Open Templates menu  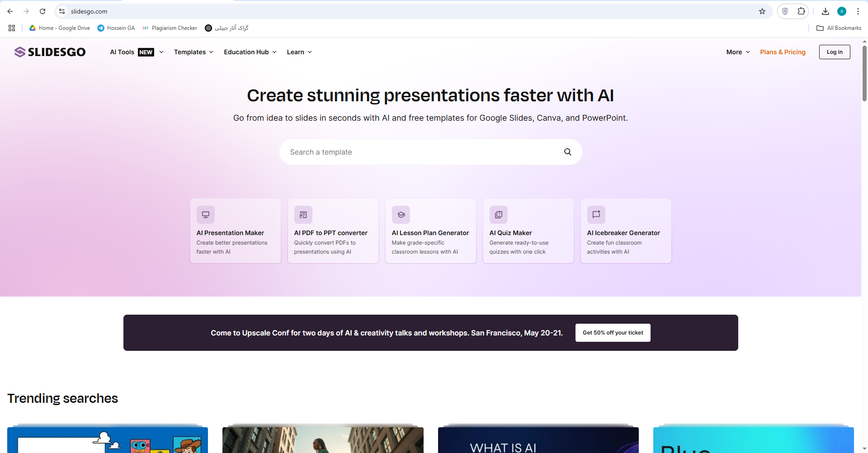tap(190, 52)
